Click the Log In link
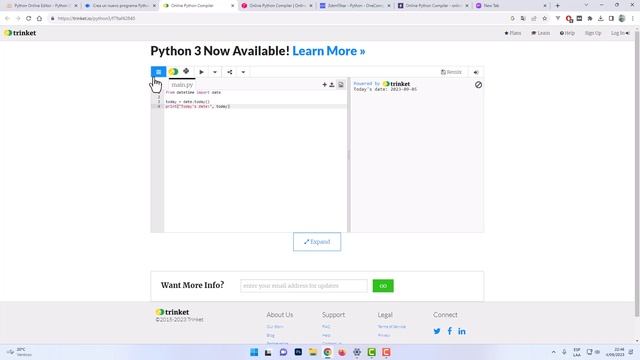Screen dimensions: 640x360 pos(620,33)
